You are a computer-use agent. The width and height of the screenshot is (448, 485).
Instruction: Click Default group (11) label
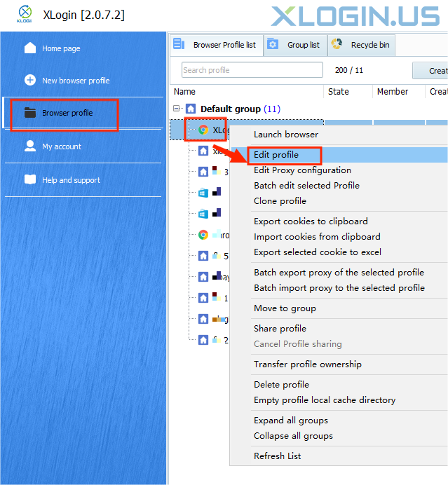(240, 109)
